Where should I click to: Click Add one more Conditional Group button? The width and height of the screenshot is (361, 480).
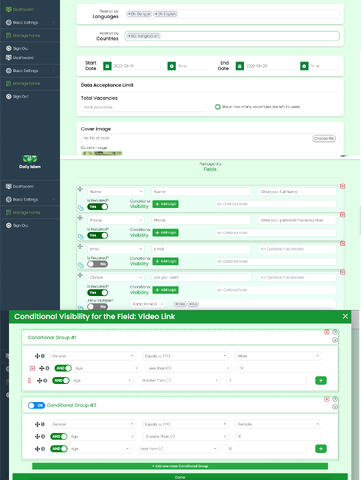(x=180, y=466)
